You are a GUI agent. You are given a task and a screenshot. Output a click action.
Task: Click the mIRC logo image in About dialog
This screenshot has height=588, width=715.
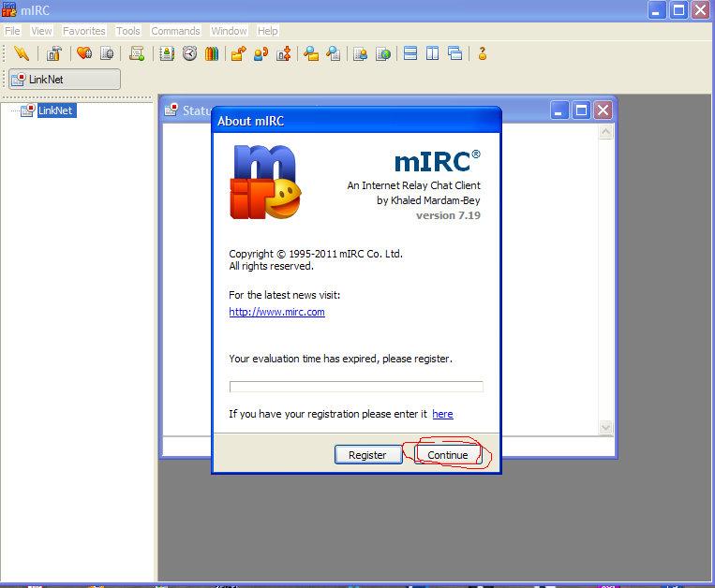click(265, 183)
